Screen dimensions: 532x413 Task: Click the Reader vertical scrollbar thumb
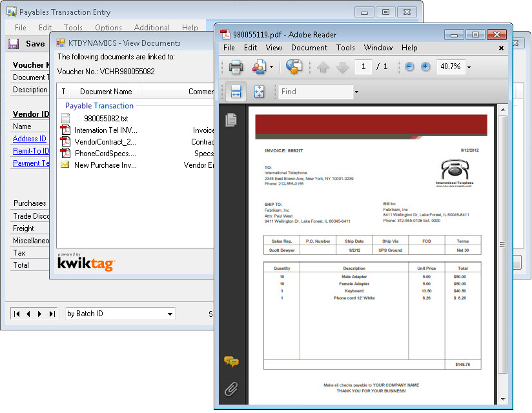click(502, 244)
